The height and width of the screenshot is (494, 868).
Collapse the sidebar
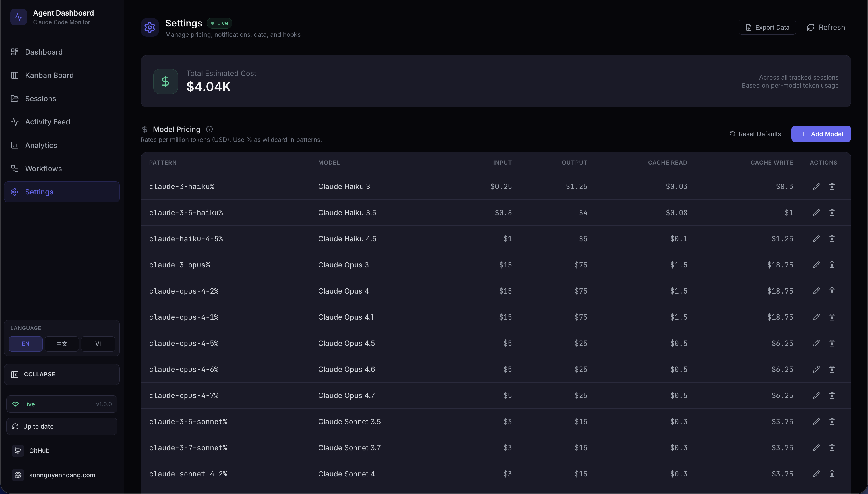click(x=62, y=374)
